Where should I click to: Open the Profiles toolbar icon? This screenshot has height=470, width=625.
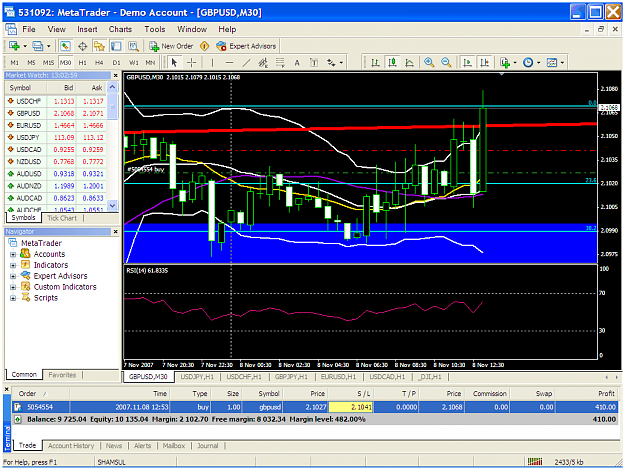37,46
